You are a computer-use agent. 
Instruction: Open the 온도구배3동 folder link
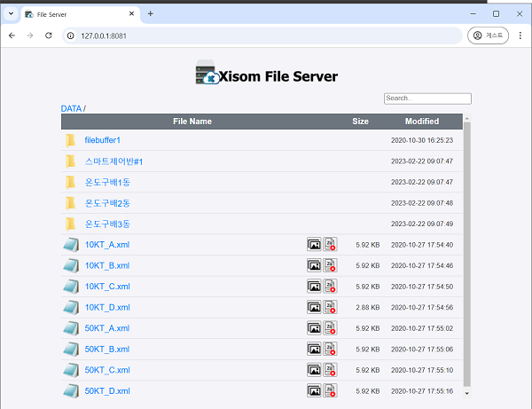pos(107,224)
